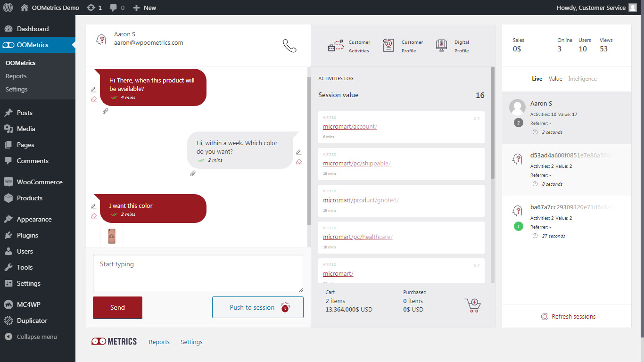Erase the 'Hi, within a week' reply

point(298,162)
